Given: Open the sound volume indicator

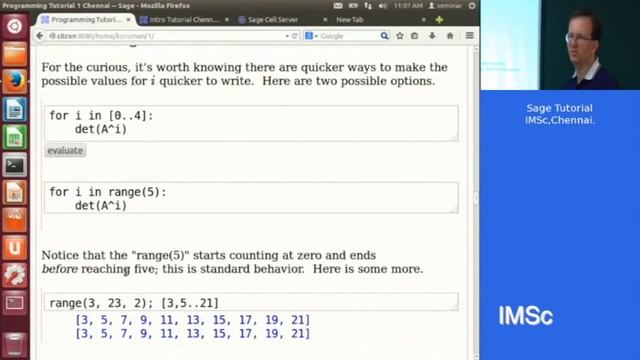Looking at the screenshot, I should (382, 6).
